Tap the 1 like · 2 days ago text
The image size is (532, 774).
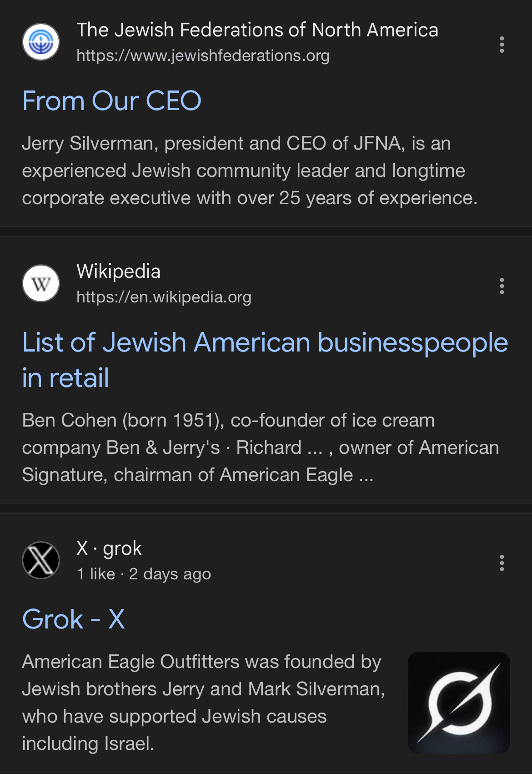144,574
